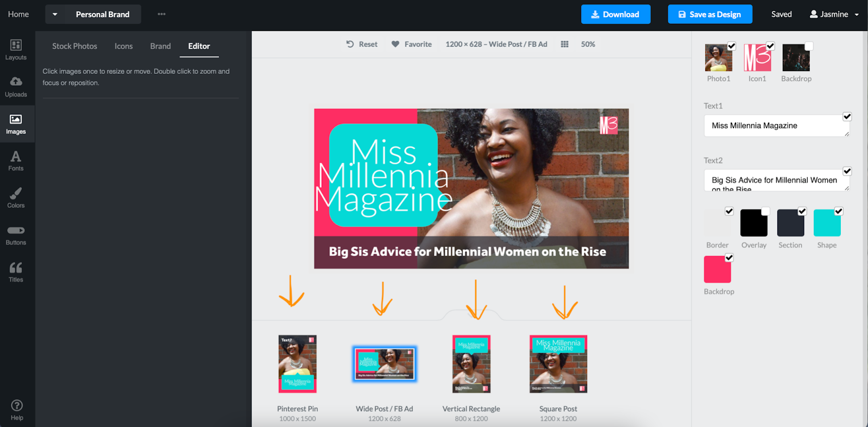Toggle the Photo1 checkbox
The image size is (868, 427).
tap(732, 46)
